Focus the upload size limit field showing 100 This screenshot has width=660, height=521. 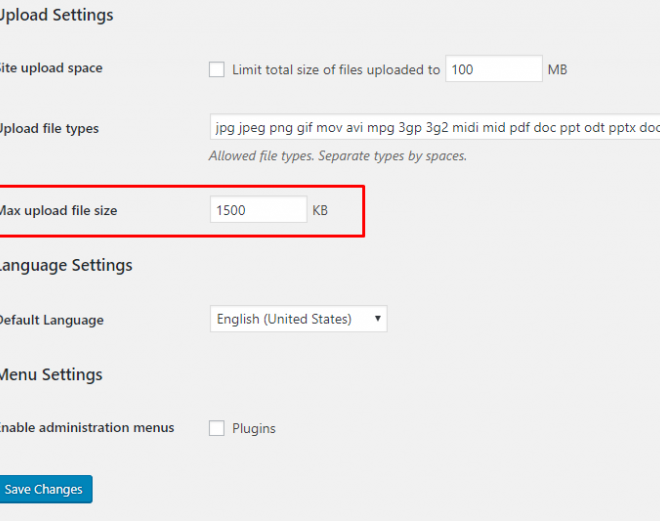tap(494, 69)
